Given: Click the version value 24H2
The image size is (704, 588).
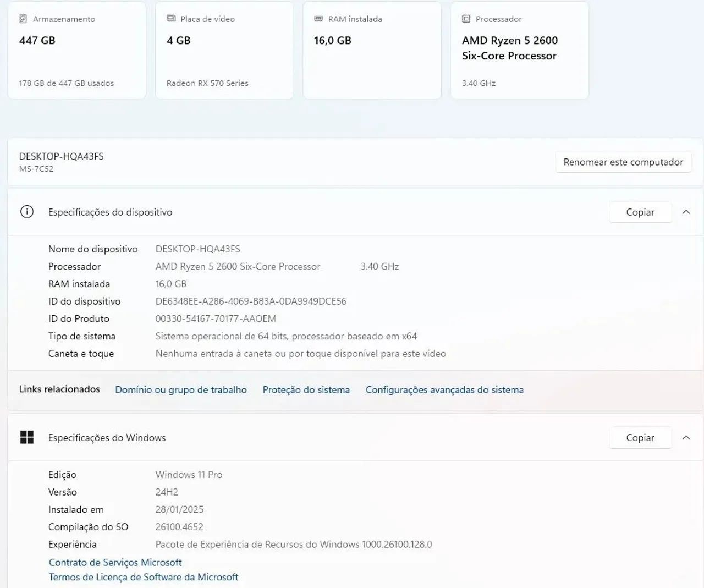Looking at the screenshot, I should [167, 492].
